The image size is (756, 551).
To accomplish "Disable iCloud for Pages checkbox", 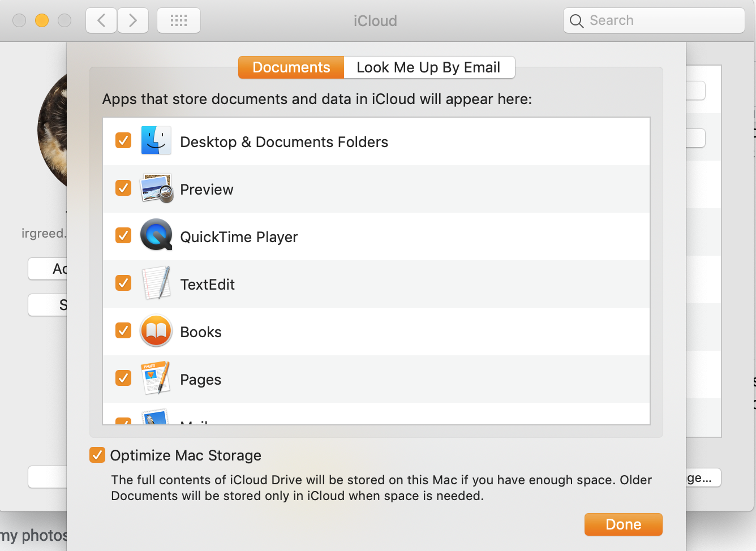I will (123, 378).
